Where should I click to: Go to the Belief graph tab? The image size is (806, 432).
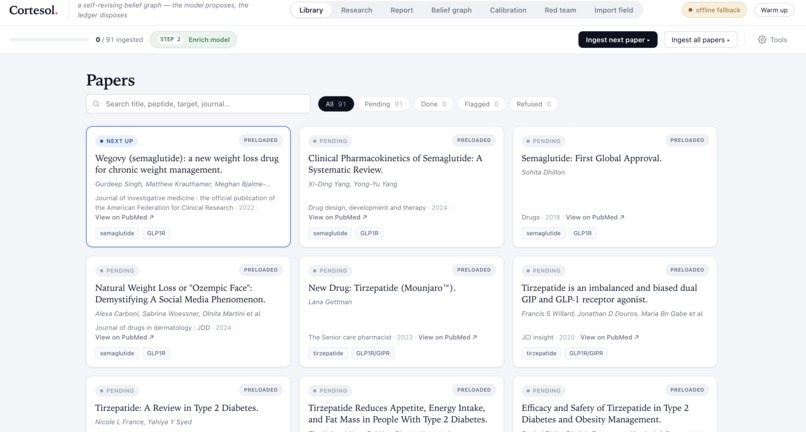point(451,10)
